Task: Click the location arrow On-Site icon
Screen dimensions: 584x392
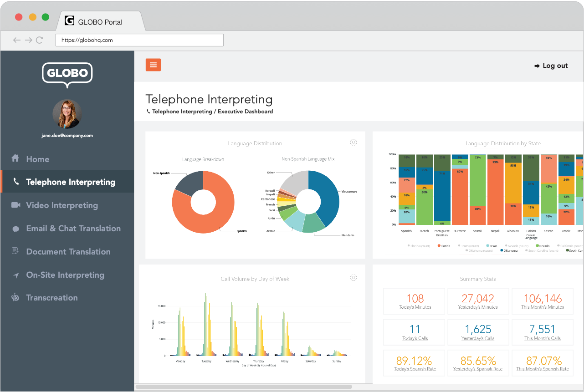Action: tap(16, 275)
